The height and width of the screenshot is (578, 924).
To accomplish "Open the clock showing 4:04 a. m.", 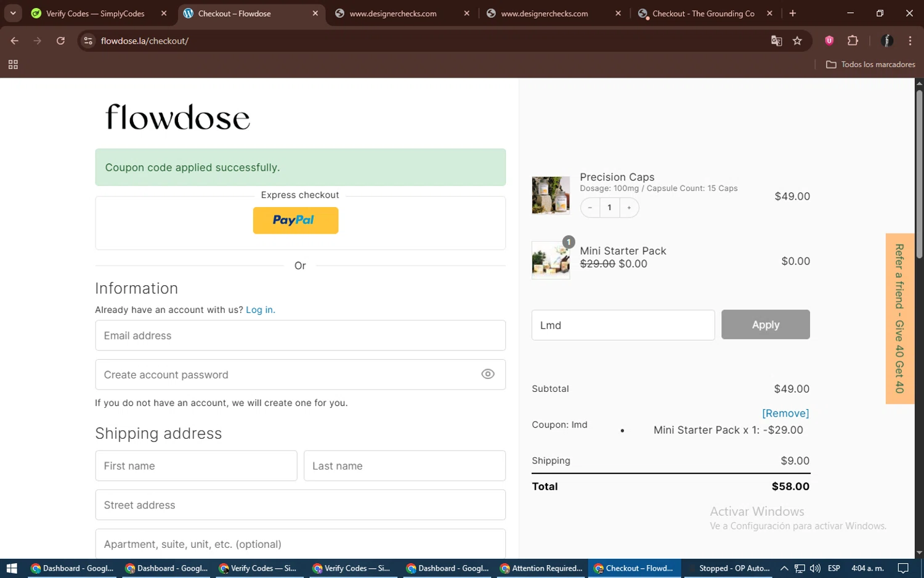I will [x=867, y=568].
